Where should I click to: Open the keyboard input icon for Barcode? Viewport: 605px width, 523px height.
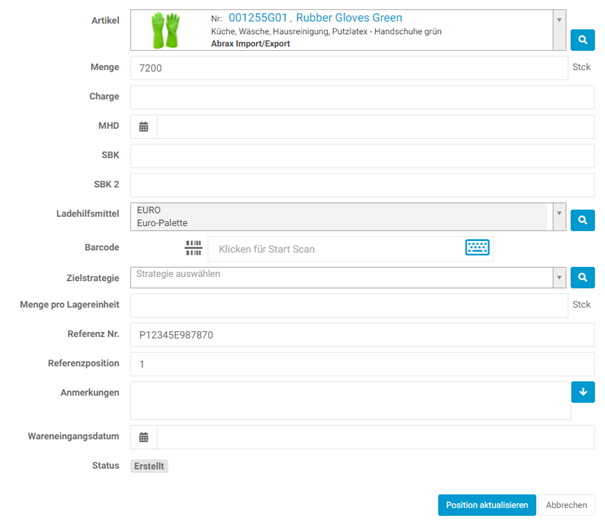click(477, 248)
